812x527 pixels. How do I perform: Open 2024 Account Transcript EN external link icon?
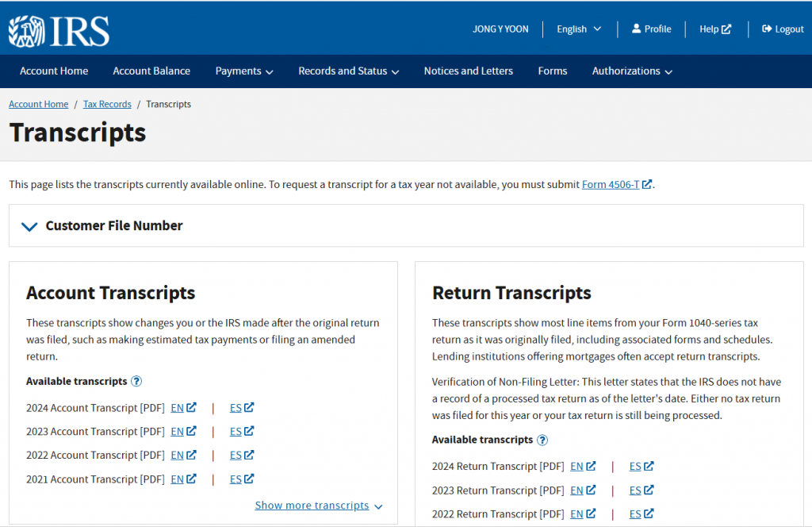click(191, 408)
